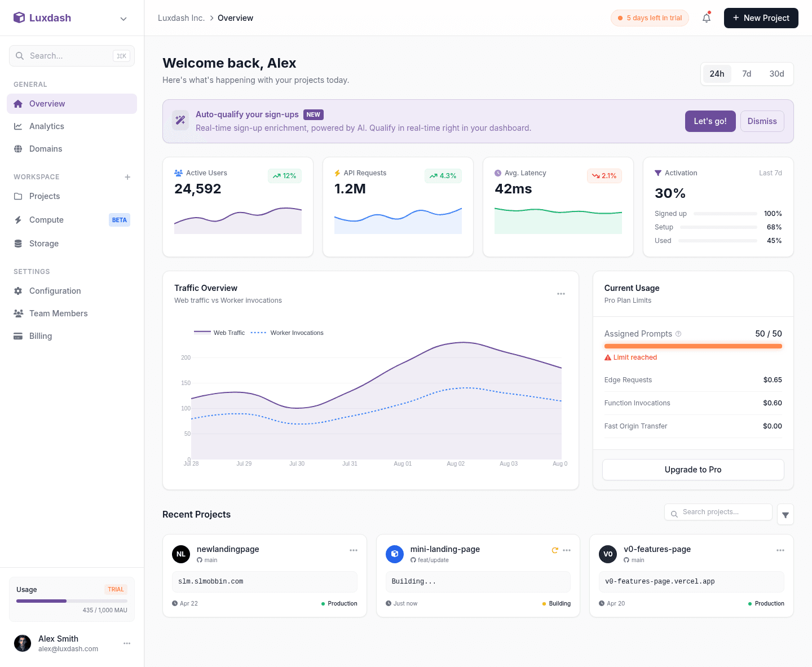The height and width of the screenshot is (667, 812).
Task: Click the Edge Requests $0.65 row
Action: pyautogui.click(x=693, y=380)
